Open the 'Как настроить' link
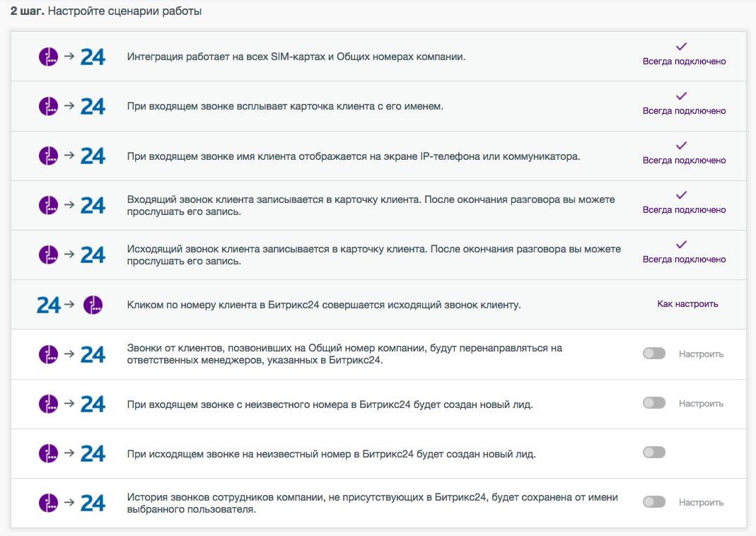Viewport: 756px width, 536px height. [687, 304]
